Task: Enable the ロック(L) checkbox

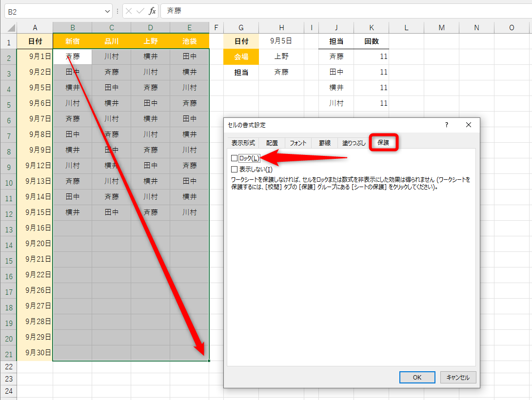Action: (x=234, y=158)
